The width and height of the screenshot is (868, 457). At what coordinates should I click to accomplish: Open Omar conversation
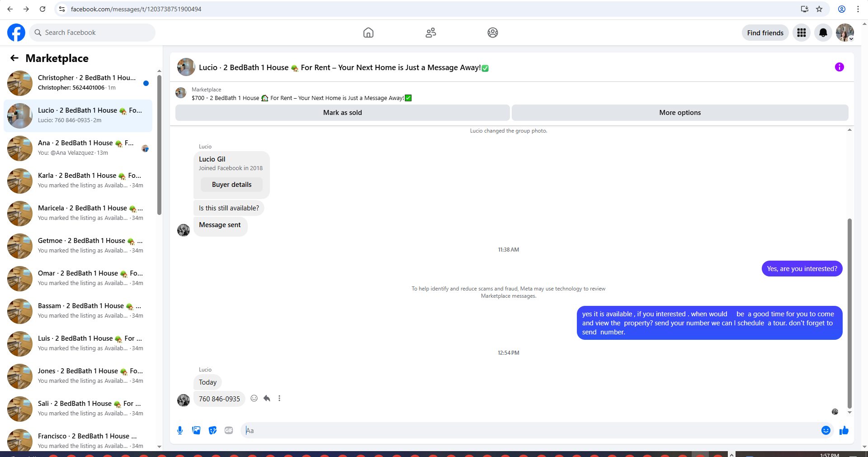click(78, 279)
